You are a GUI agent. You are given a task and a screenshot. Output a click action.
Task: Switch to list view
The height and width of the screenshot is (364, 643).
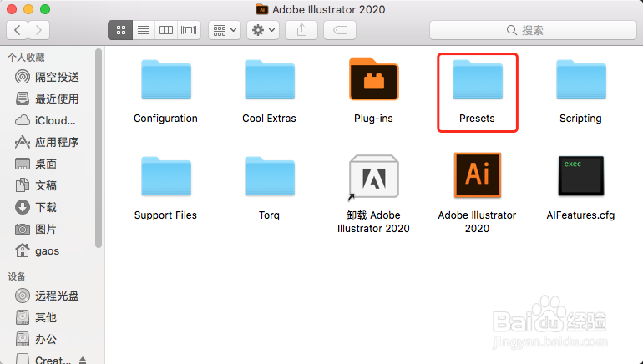point(144,30)
